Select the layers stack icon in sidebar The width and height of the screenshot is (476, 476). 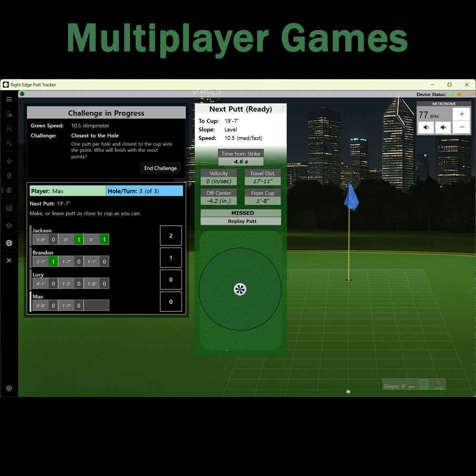9,225
